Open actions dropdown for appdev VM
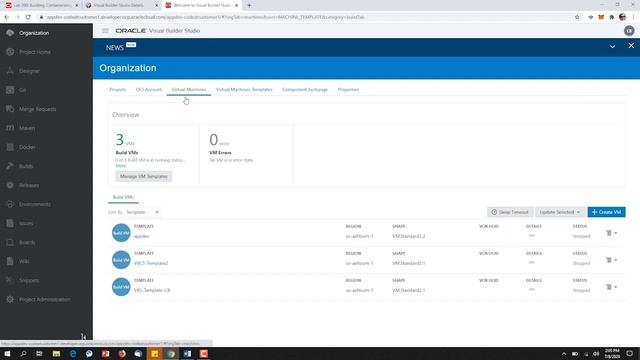This screenshot has height=360, width=640. (611, 233)
